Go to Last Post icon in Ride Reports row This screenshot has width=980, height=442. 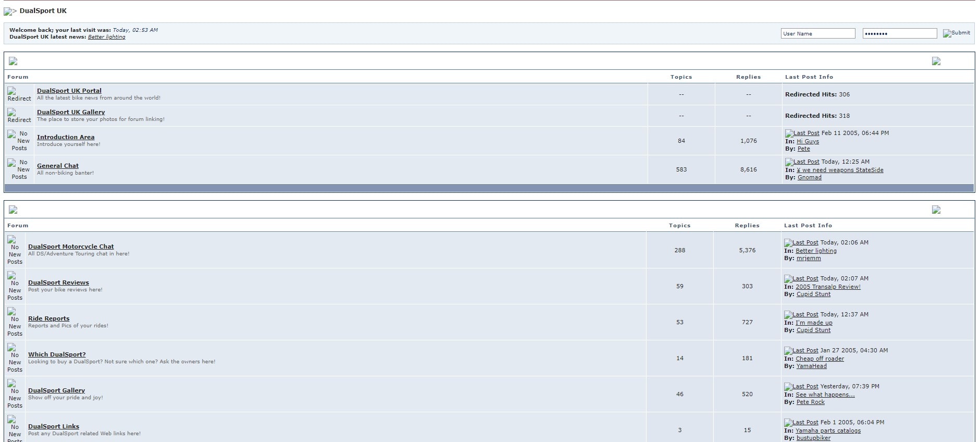pyautogui.click(x=801, y=315)
